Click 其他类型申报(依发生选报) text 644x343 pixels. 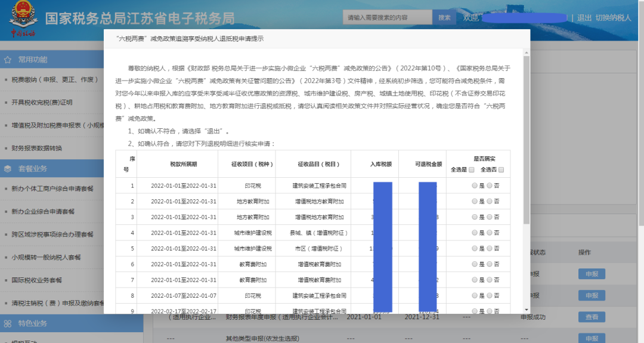pyautogui.click(x=262, y=338)
